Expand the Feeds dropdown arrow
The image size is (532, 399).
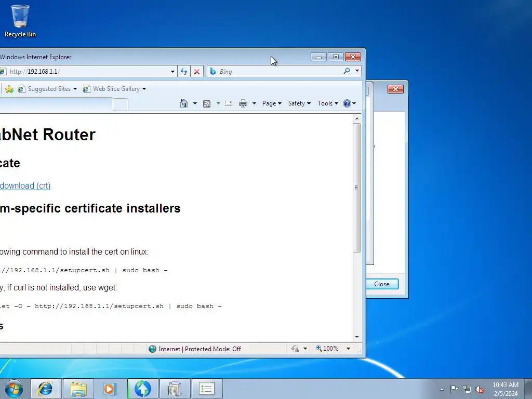(218, 103)
